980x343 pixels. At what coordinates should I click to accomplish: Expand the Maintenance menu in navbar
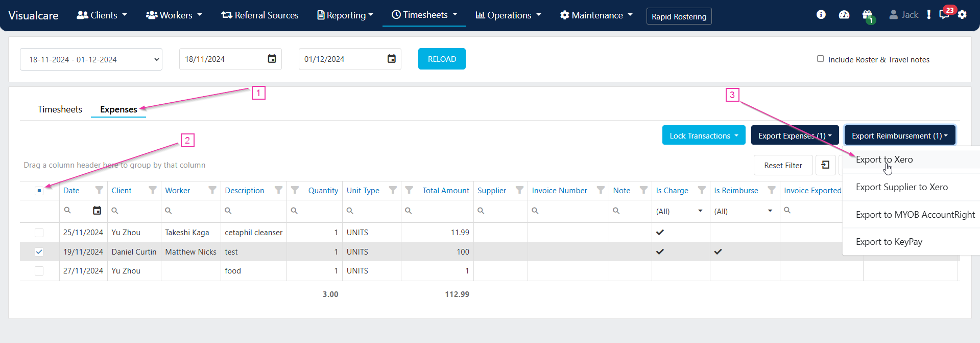click(x=596, y=15)
